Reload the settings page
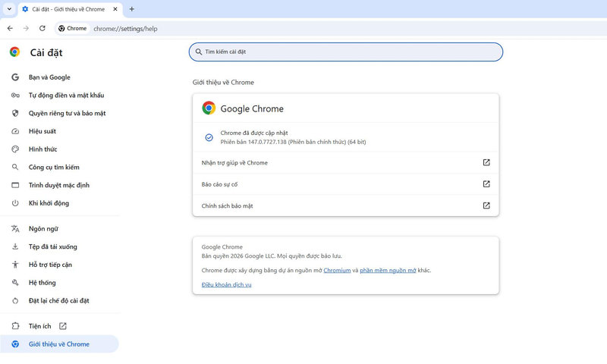Screen dimensions: 607x364 point(42,28)
